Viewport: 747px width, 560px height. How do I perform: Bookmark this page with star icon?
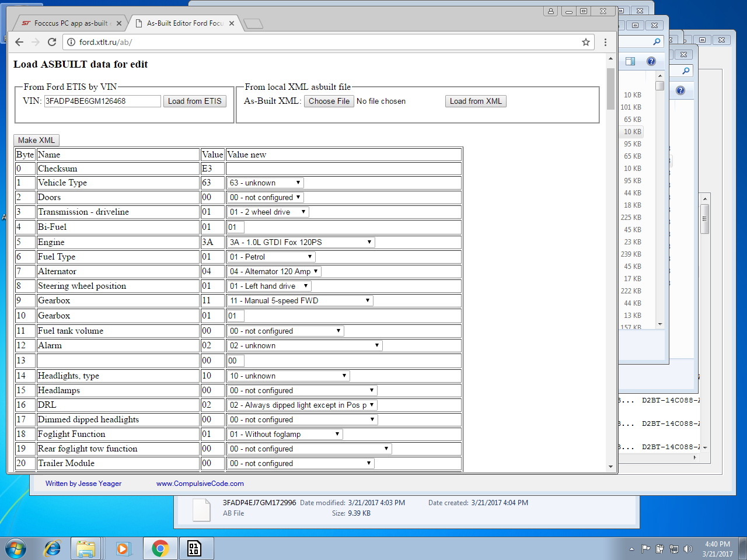[x=585, y=42]
